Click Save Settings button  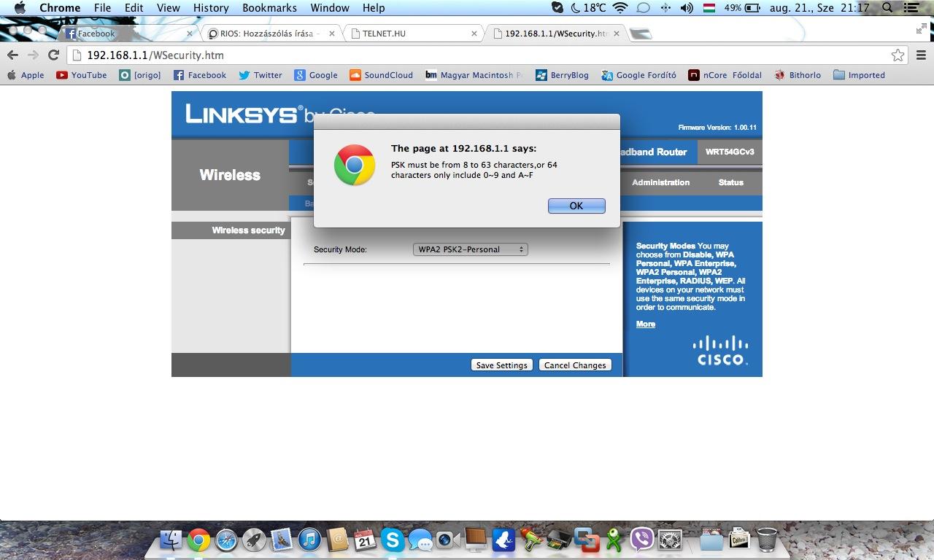(x=501, y=365)
